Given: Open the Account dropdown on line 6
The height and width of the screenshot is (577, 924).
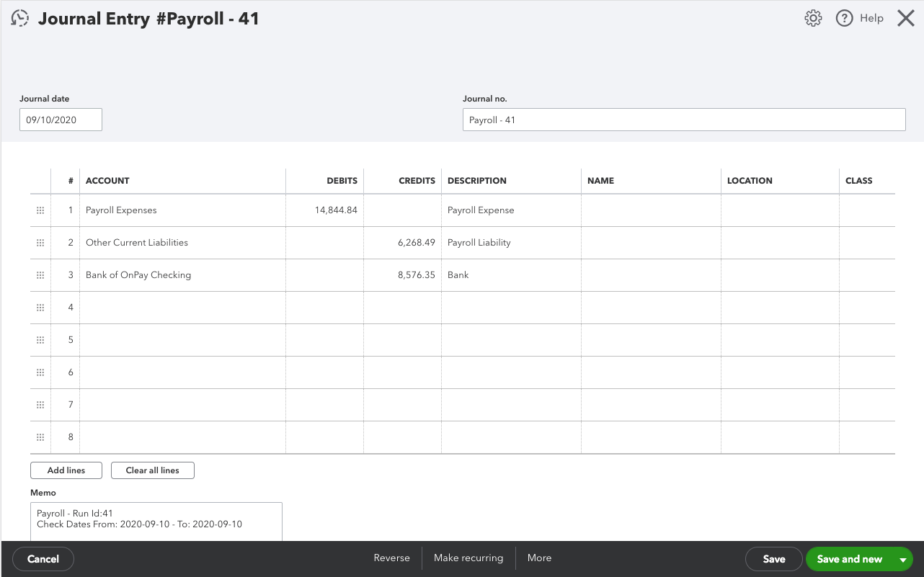Looking at the screenshot, I should click(x=182, y=372).
